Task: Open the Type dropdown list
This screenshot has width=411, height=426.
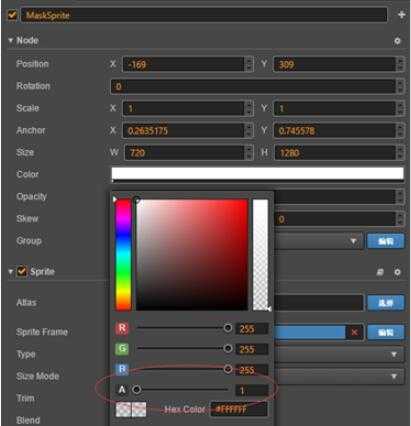Action: (x=339, y=354)
